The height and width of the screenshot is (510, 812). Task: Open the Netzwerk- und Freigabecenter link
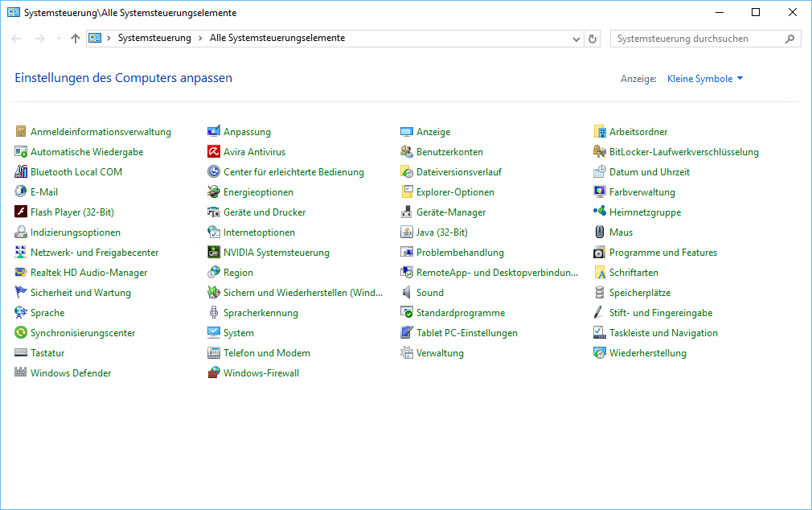tap(94, 253)
